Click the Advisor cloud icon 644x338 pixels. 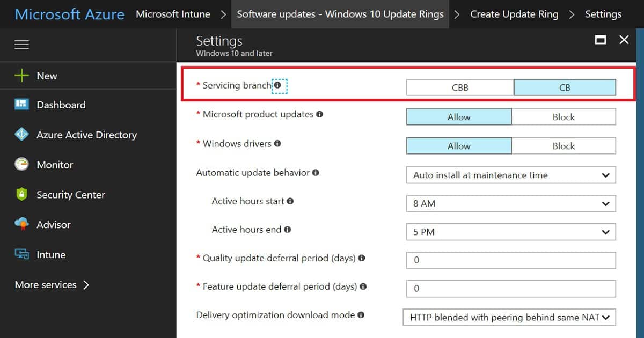click(x=21, y=224)
